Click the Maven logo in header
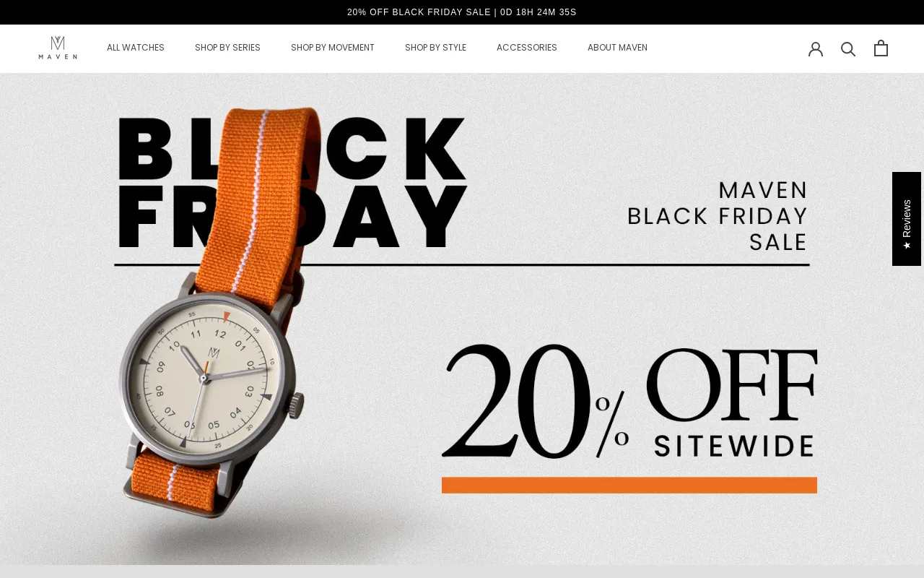924x578 pixels. [x=58, y=48]
